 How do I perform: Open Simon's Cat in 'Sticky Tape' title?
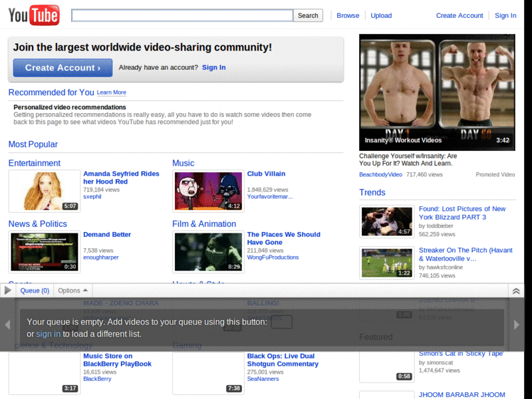coord(461,354)
